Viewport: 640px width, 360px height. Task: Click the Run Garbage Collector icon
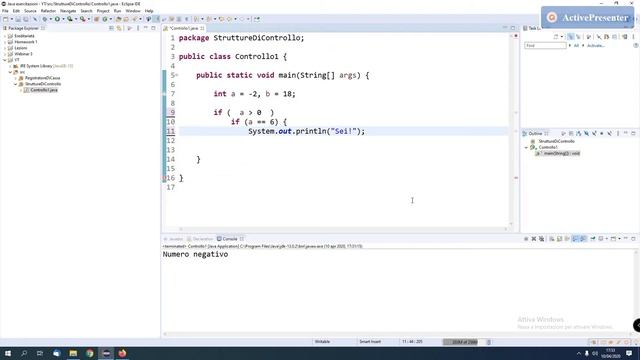(489, 342)
